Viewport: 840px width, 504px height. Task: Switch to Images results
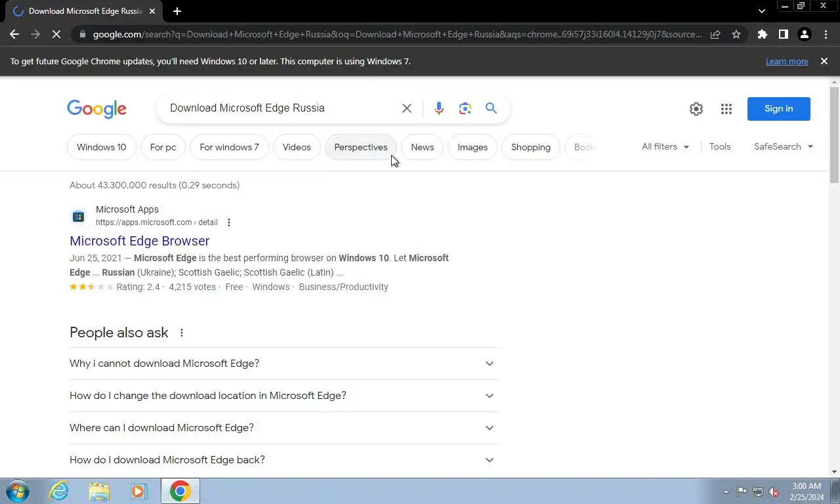point(472,147)
